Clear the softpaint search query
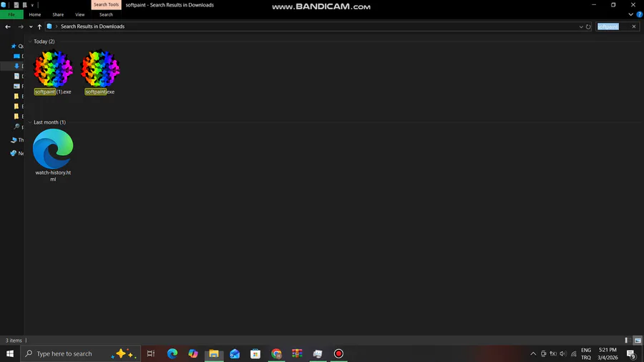 pos(634,26)
